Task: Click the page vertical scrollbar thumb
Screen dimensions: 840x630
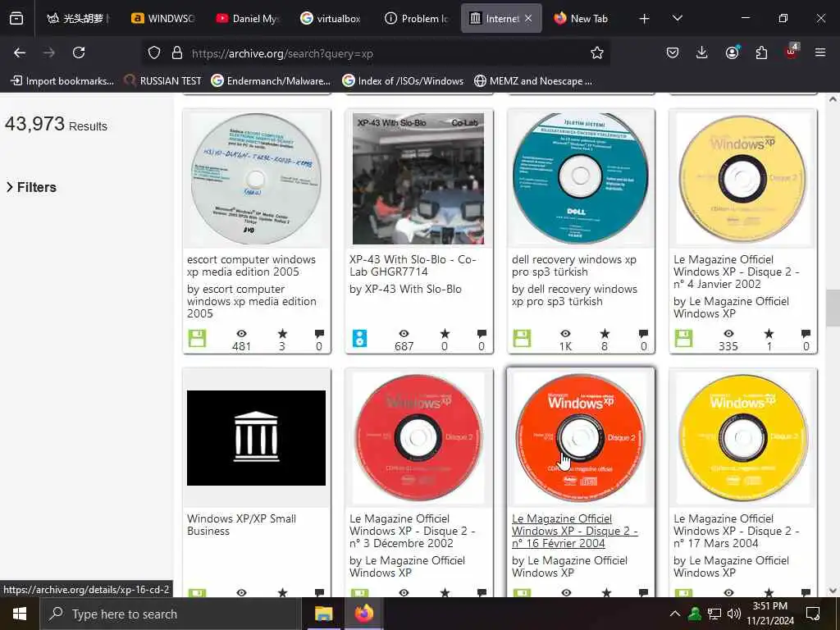Action: point(833,308)
